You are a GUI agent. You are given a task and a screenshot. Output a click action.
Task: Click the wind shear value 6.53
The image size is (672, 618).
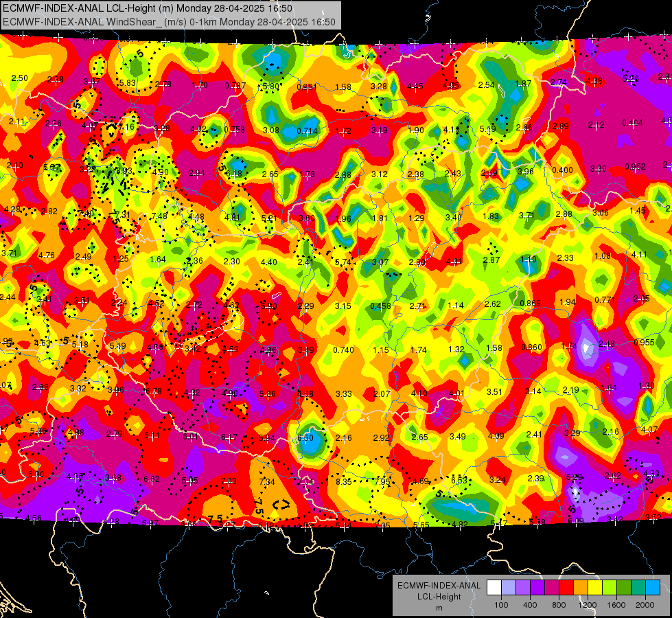[459, 481]
